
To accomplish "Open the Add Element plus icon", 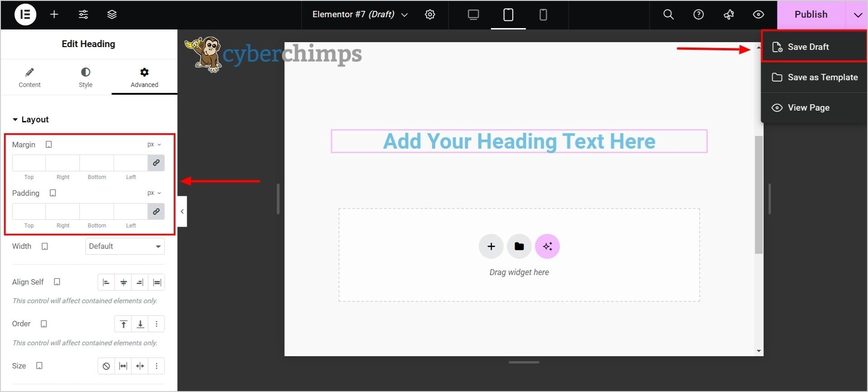I will pos(54,15).
